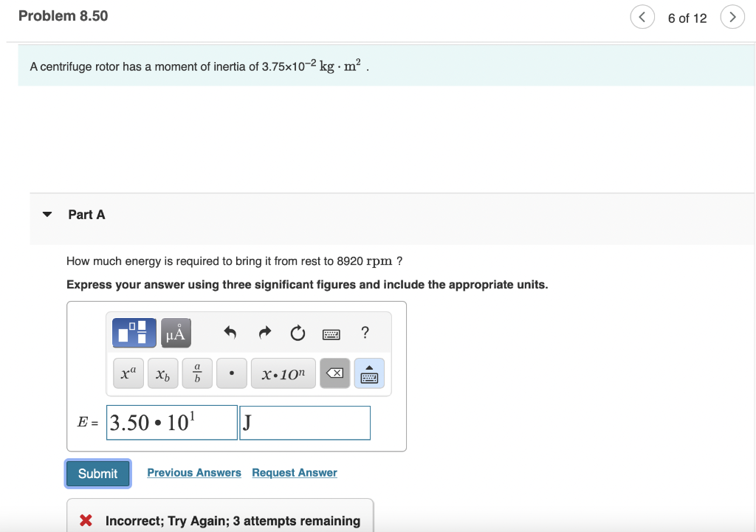Screen dimensions: 756x532
Task: Click the undo arrow in the answer toolbar
Action: click(230, 333)
